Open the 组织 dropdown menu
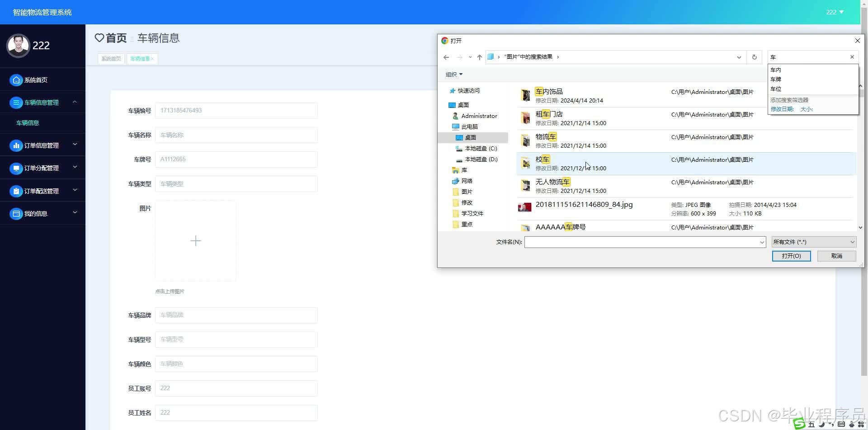The height and width of the screenshot is (430, 868). 454,75
